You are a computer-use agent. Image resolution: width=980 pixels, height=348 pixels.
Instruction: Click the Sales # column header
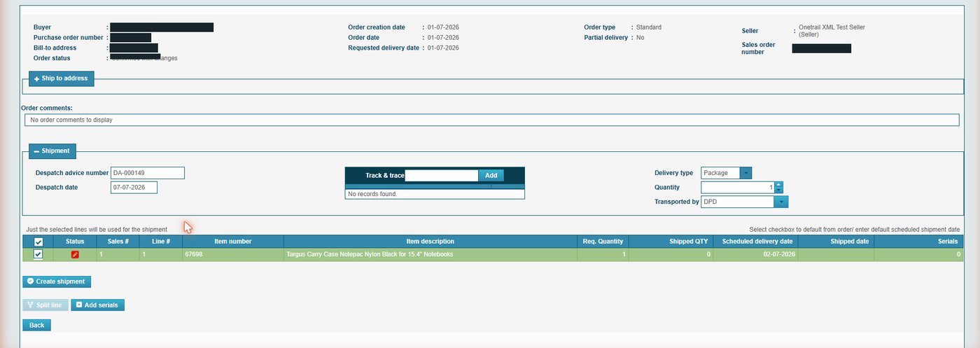click(x=118, y=242)
